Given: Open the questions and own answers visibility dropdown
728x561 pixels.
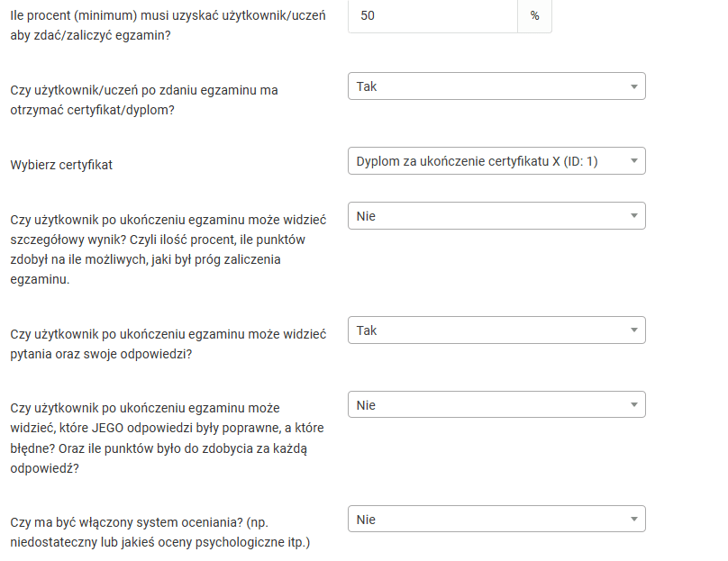Looking at the screenshot, I should point(487,330).
